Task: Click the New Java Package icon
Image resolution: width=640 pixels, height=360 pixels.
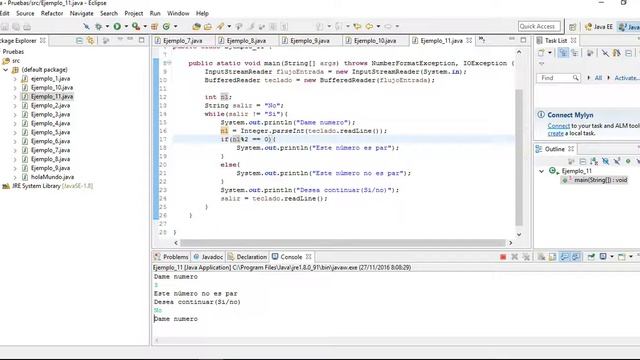Action: [x=154, y=27]
